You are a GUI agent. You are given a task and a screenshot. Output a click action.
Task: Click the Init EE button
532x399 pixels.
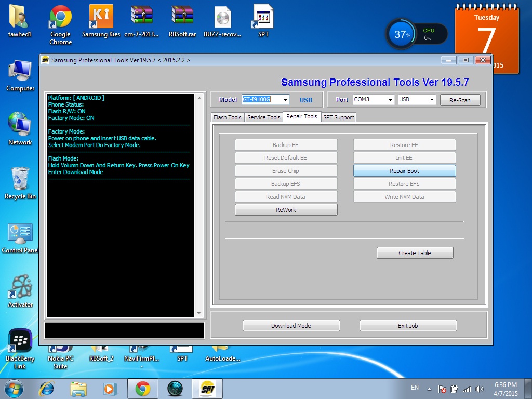pos(404,158)
